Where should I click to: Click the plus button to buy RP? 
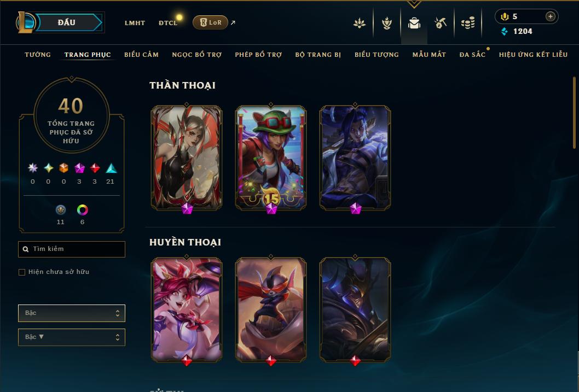(550, 16)
